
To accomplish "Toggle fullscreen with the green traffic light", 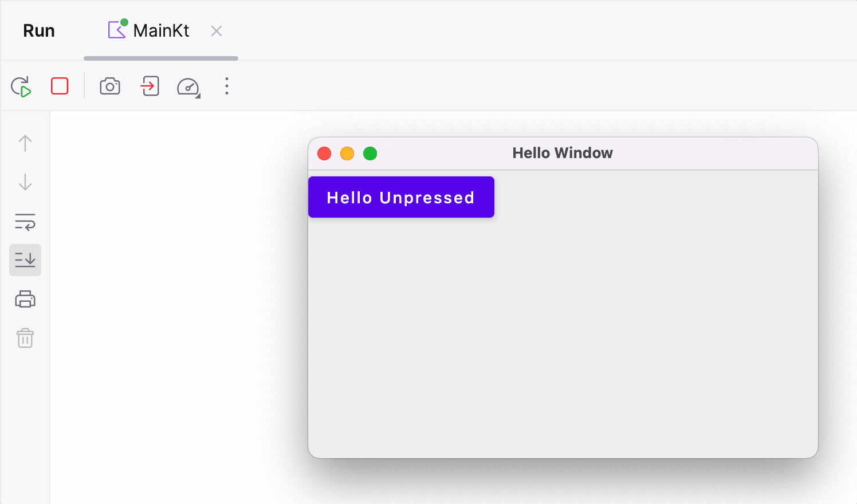I will click(370, 153).
